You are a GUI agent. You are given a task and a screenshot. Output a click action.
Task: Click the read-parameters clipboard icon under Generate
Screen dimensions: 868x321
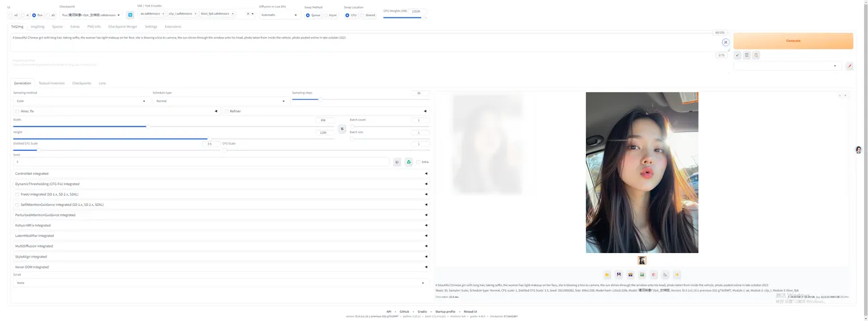pyautogui.click(x=756, y=55)
